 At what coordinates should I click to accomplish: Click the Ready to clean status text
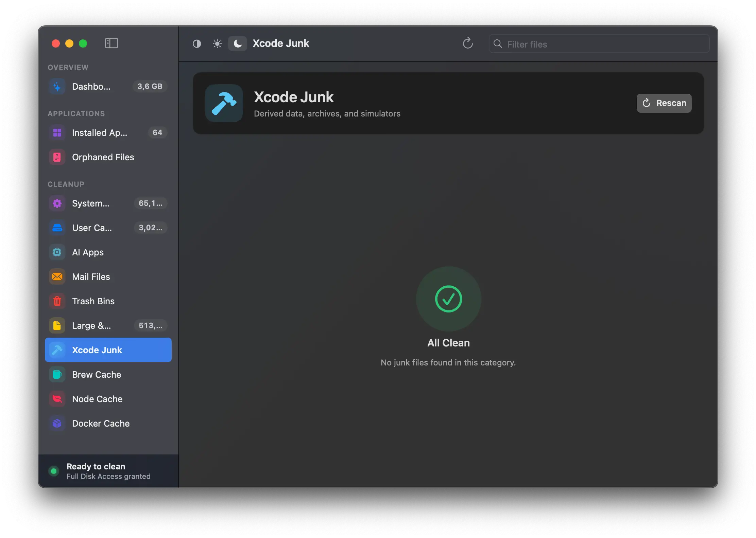tap(96, 466)
